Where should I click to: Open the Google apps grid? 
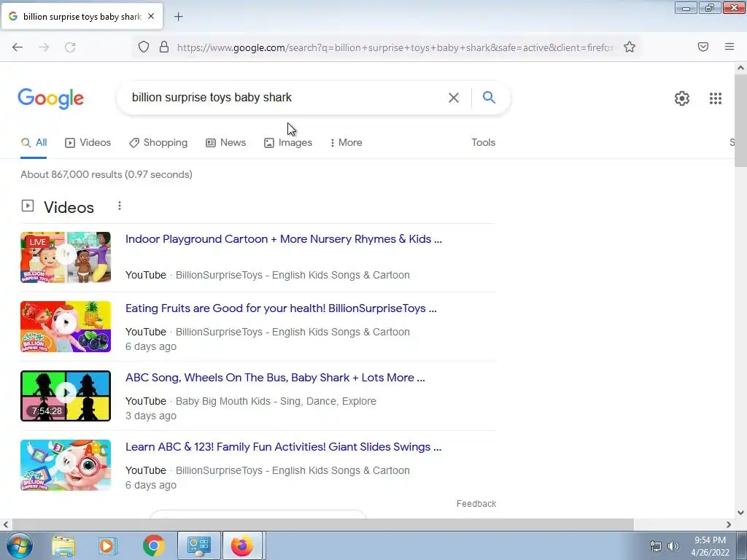coord(716,98)
